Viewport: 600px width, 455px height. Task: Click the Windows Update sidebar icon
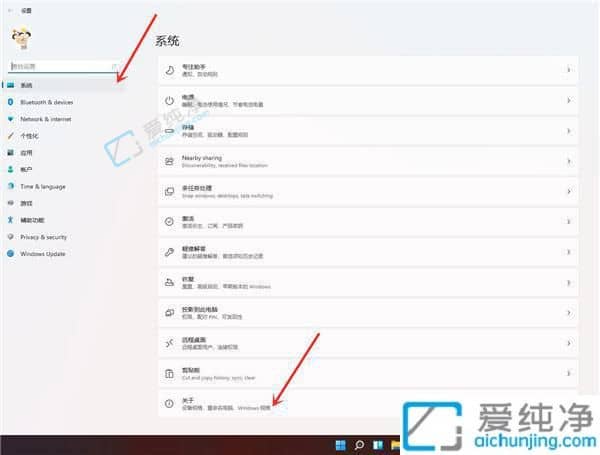[11, 254]
